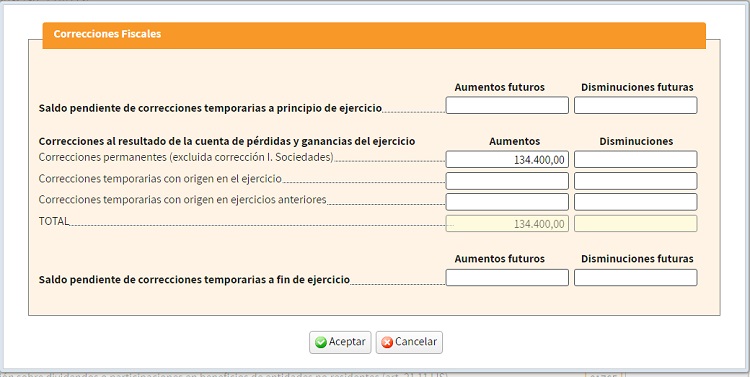Focus Disminuciones futuras field at principio de ejercicio
The height and width of the screenshot is (377, 750).
(x=636, y=105)
